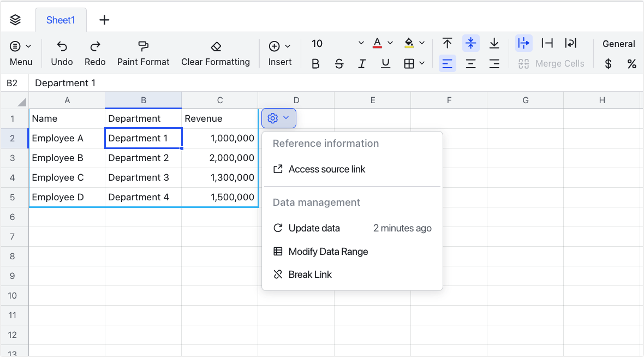Click the Clear Formatting eraser icon

(216, 46)
